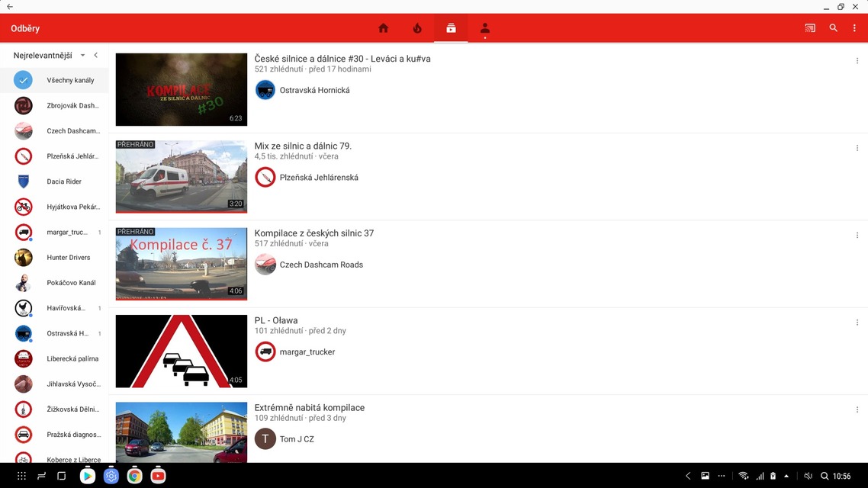Open options for Mix ze silnic video
This screenshot has height=488, width=868.
tap(857, 148)
